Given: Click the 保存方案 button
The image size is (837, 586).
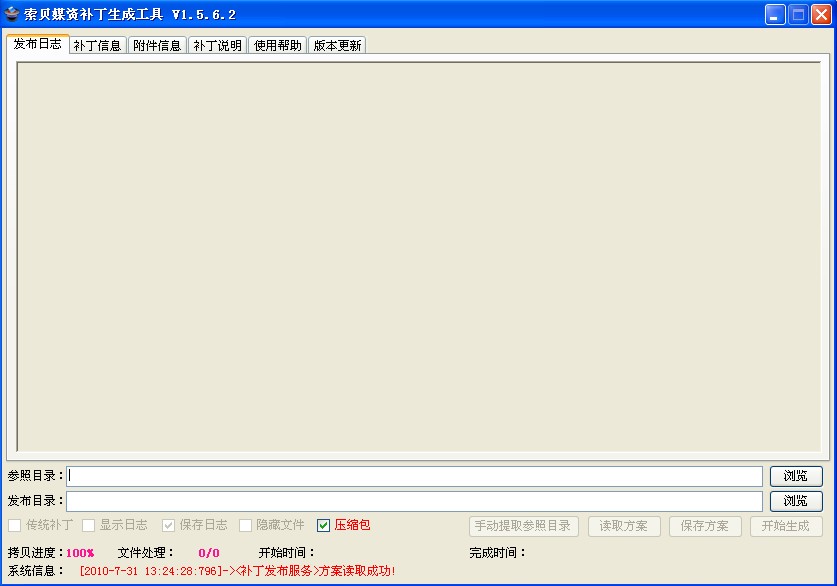Looking at the screenshot, I should point(705,526).
